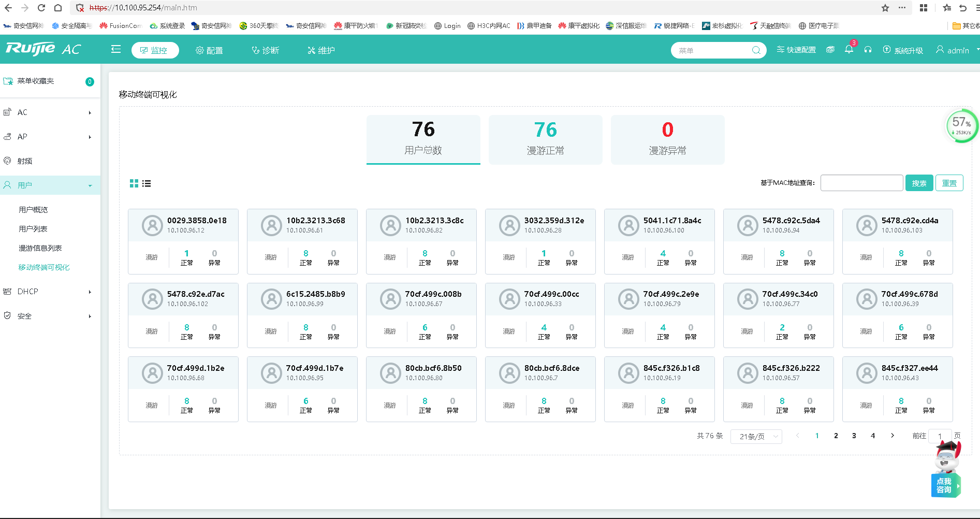Open the 21条/页 page size dropdown
The image size is (980, 519).
(756, 437)
